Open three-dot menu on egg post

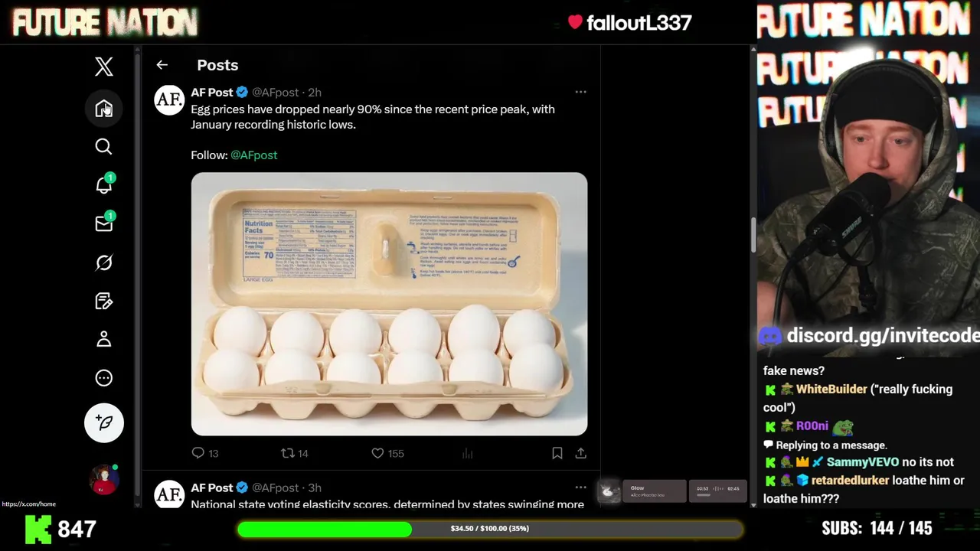point(581,92)
